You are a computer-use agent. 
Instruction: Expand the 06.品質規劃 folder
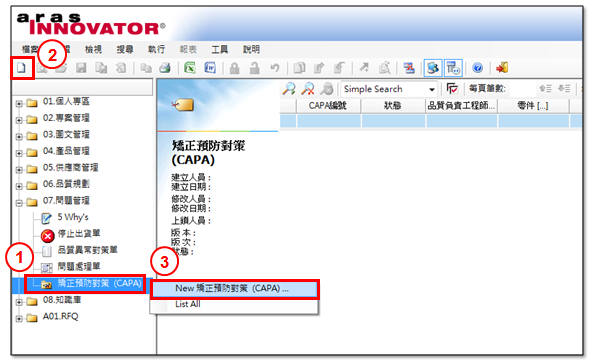pyautogui.click(x=19, y=186)
